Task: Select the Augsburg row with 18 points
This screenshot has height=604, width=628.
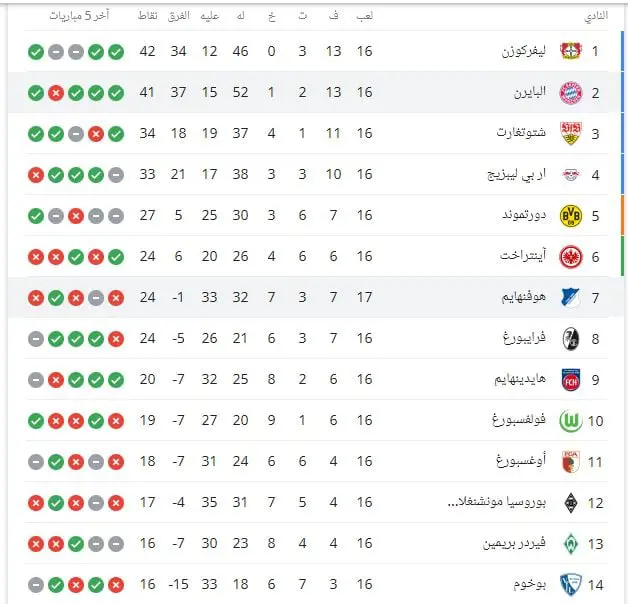Action: (x=316, y=461)
